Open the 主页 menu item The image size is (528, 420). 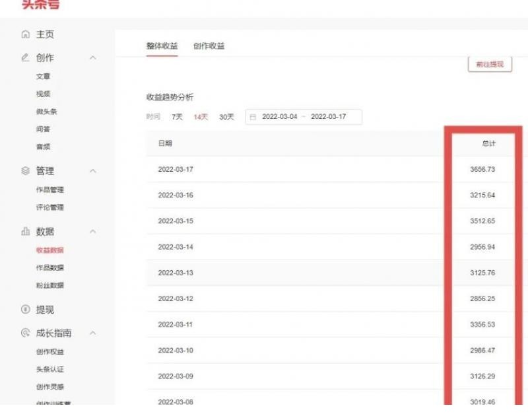coord(45,34)
